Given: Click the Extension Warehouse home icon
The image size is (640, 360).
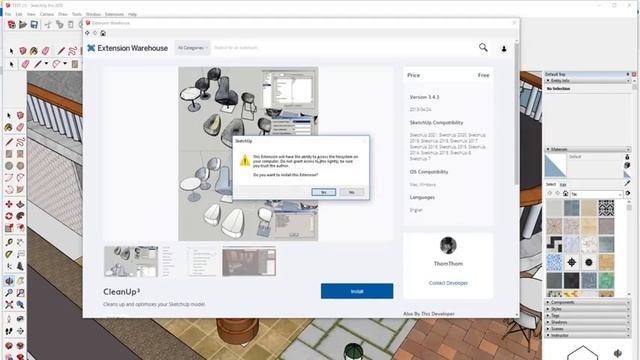Looking at the screenshot, I should [x=103, y=33].
